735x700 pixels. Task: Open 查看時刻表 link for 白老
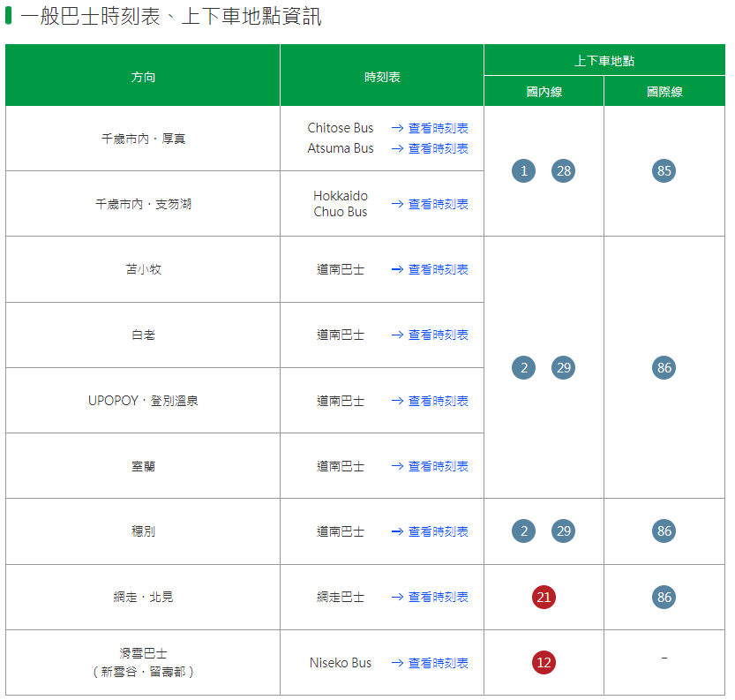(430, 335)
